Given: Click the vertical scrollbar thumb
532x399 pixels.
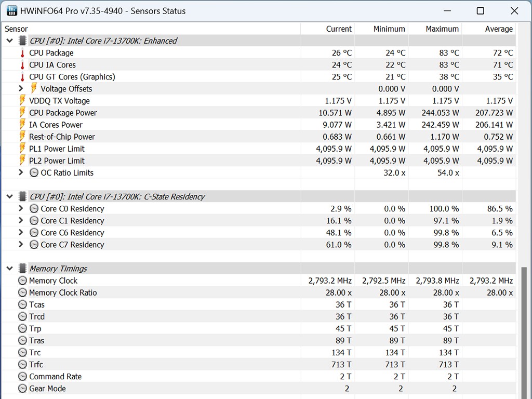Looking at the screenshot, I should pos(524,332).
